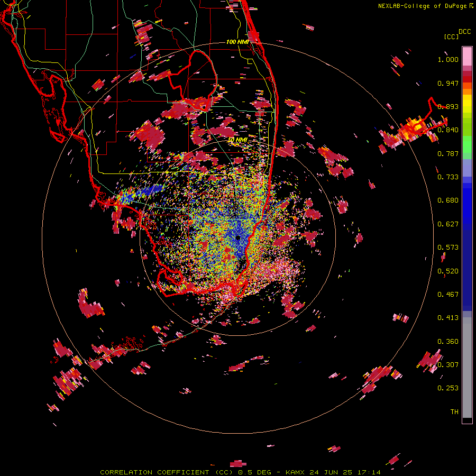Click the KAMX station identifier
This screenshot has height=476, width=476.
[x=295, y=472]
